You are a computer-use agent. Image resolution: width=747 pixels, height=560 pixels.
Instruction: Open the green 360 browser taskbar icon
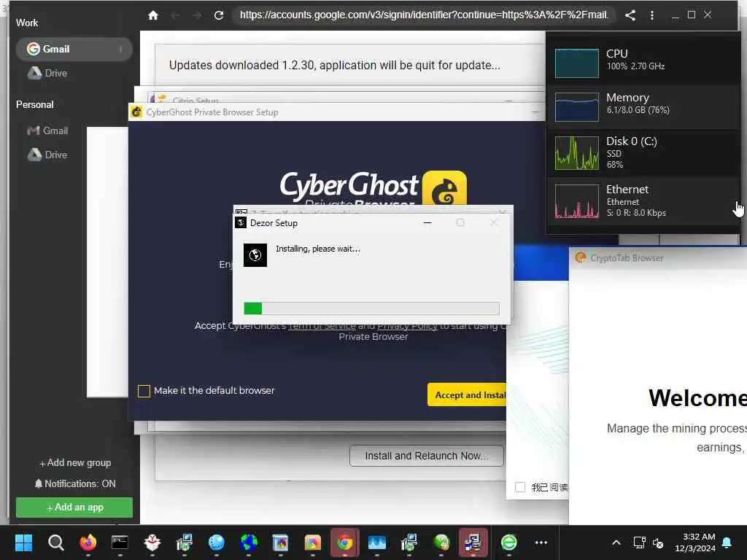pyautogui.click(x=508, y=542)
